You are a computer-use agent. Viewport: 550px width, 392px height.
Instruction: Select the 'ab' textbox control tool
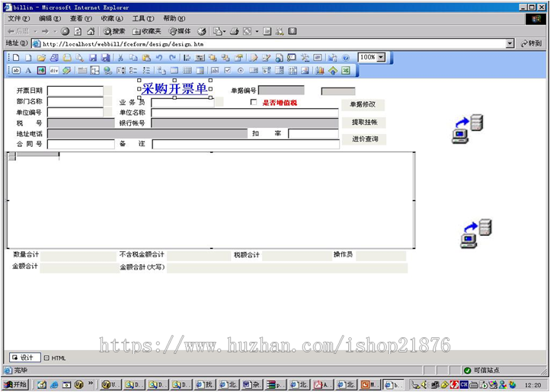(x=16, y=71)
